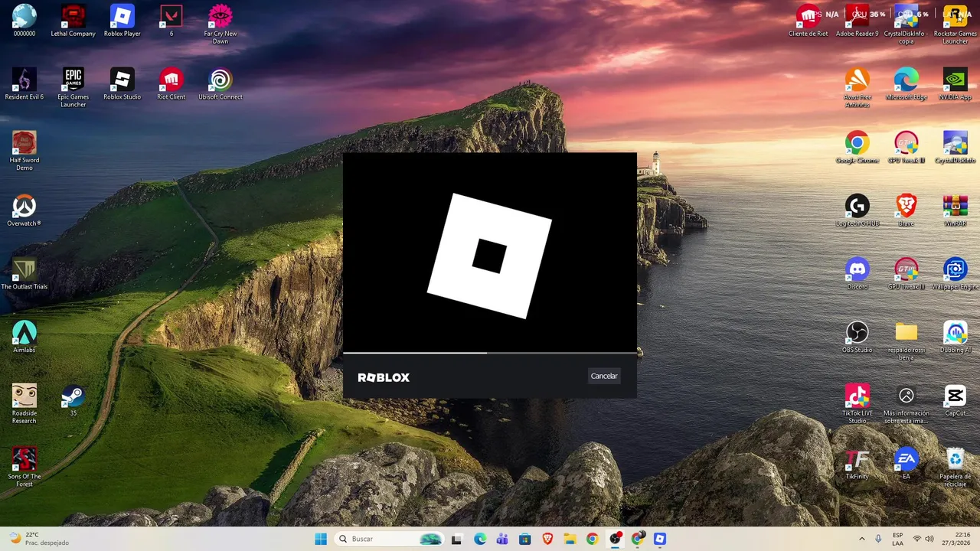
Task: Select the Far Cry New Dawn shortcut
Action: pyautogui.click(x=220, y=24)
